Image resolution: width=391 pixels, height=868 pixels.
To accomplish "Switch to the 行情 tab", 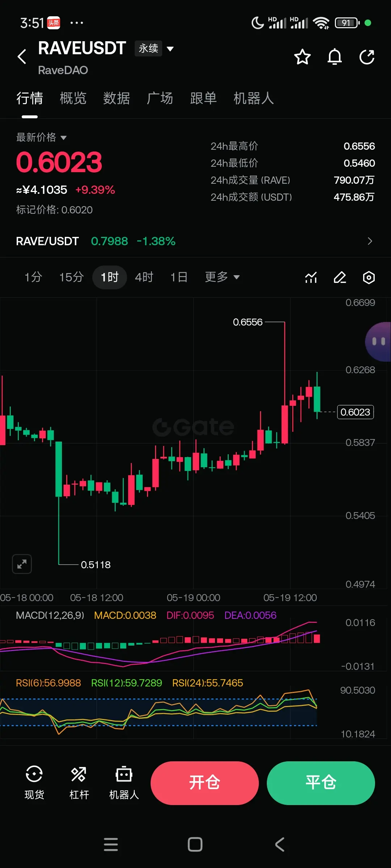I will click(x=30, y=98).
